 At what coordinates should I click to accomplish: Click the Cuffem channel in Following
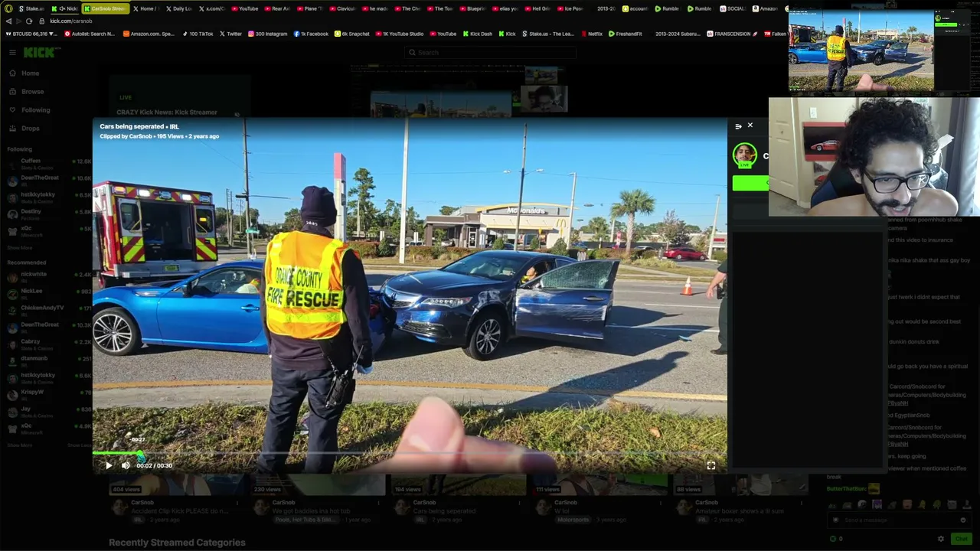point(49,164)
